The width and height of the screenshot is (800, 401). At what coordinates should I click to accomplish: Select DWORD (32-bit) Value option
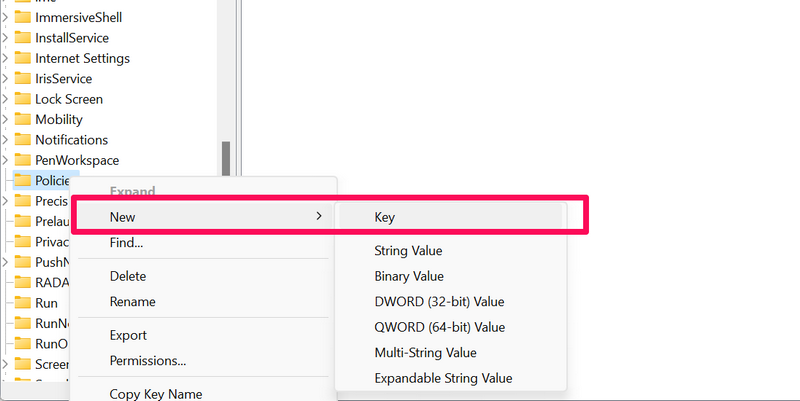tap(439, 302)
